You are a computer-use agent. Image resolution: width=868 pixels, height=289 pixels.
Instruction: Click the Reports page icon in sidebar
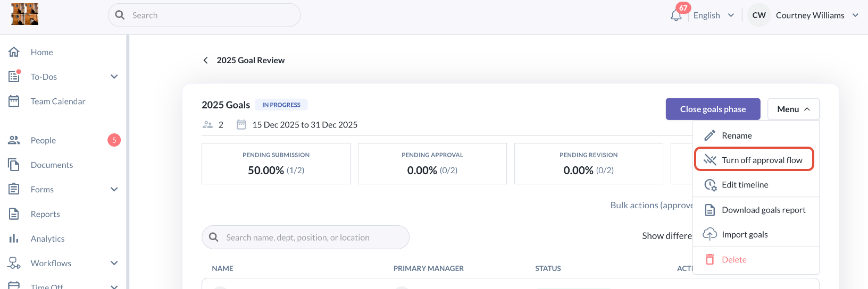14,214
